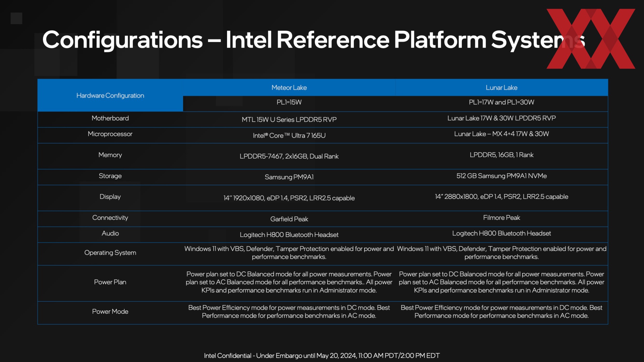644x362 pixels.
Task: Select Meteor Lake 'Logitech H800 Bluetooth Headset' cell
Action: [289, 235]
